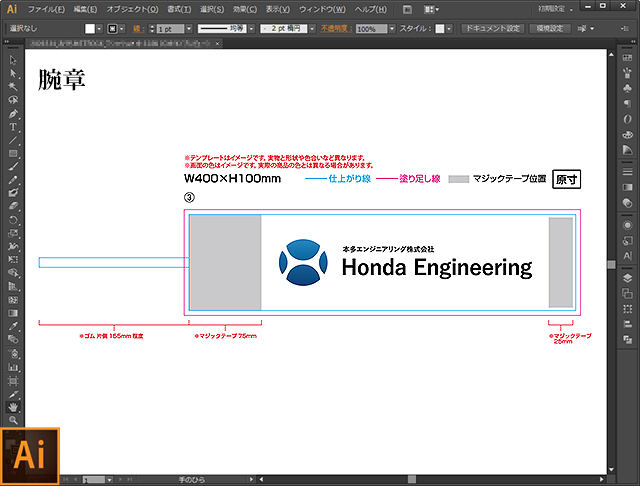Expand the left toolbox double-arrow

tap(7, 42)
